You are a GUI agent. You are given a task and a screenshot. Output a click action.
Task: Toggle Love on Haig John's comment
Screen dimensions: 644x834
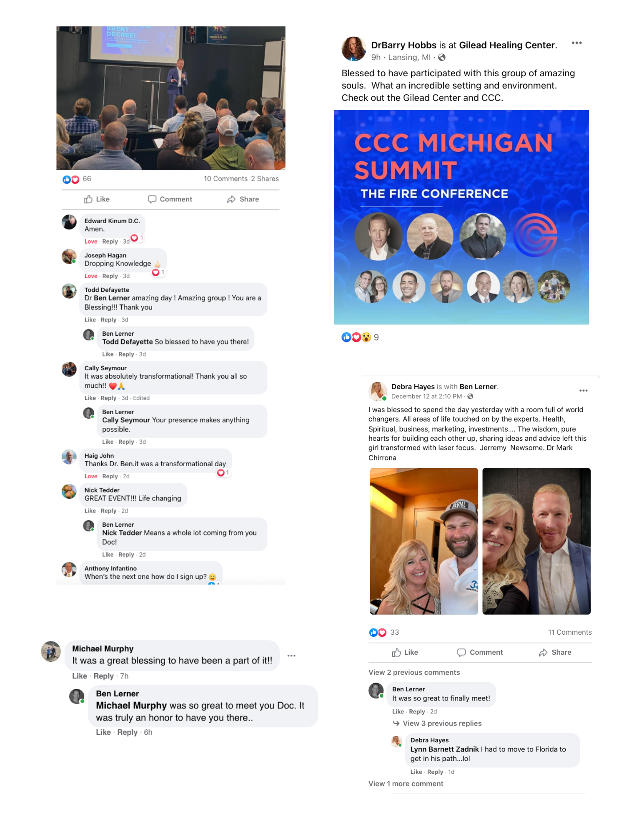pos(90,476)
